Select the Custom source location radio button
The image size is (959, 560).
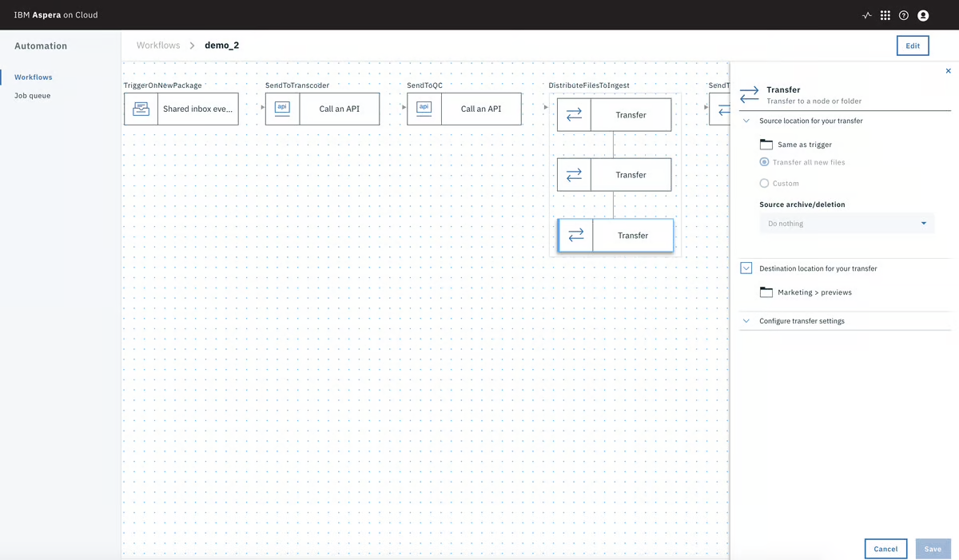(764, 183)
